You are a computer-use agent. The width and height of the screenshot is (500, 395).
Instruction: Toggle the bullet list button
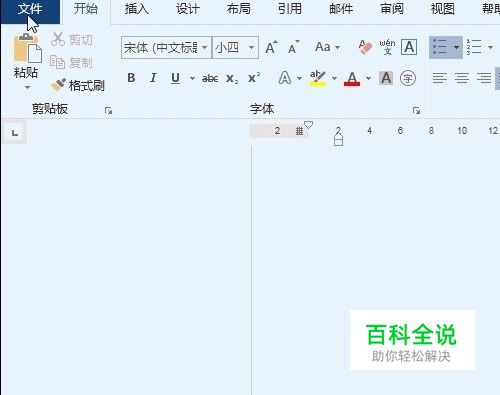(x=440, y=47)
